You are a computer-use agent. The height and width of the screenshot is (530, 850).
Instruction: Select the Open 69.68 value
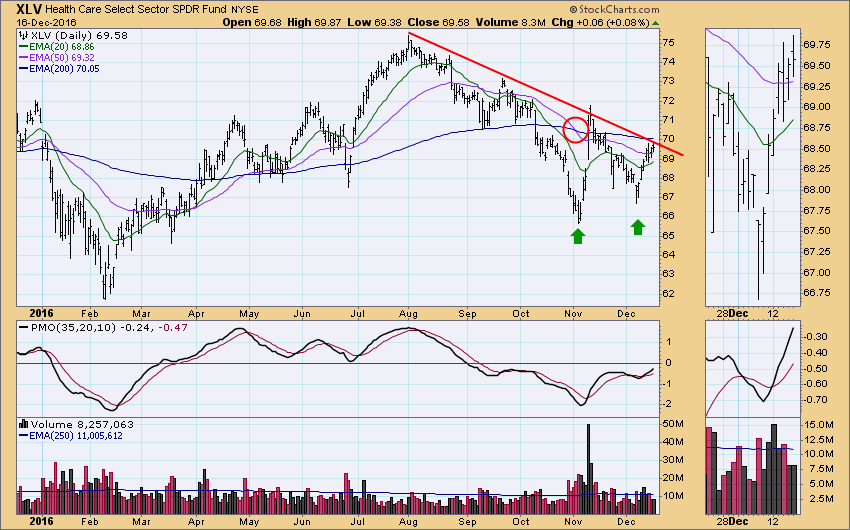tap(252, 23)
